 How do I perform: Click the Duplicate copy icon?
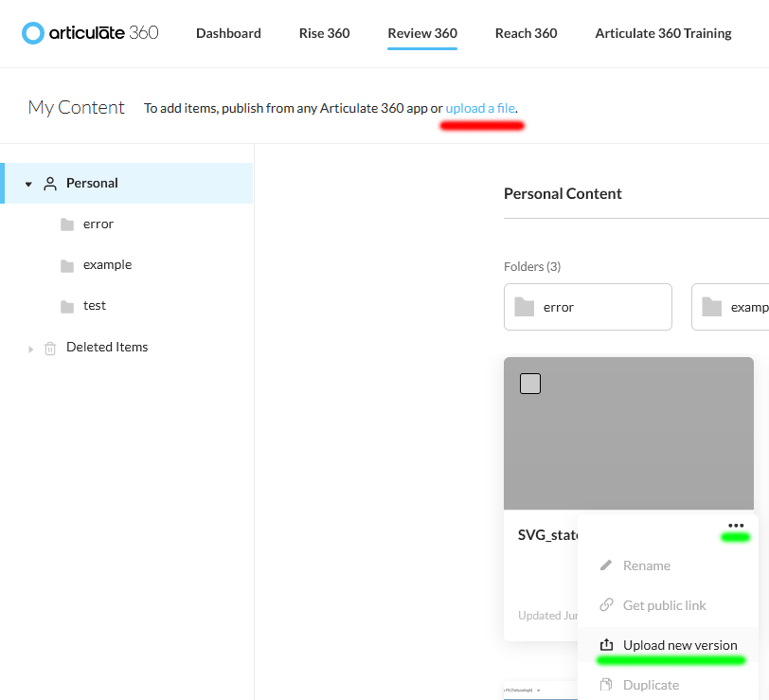(606, 684)
